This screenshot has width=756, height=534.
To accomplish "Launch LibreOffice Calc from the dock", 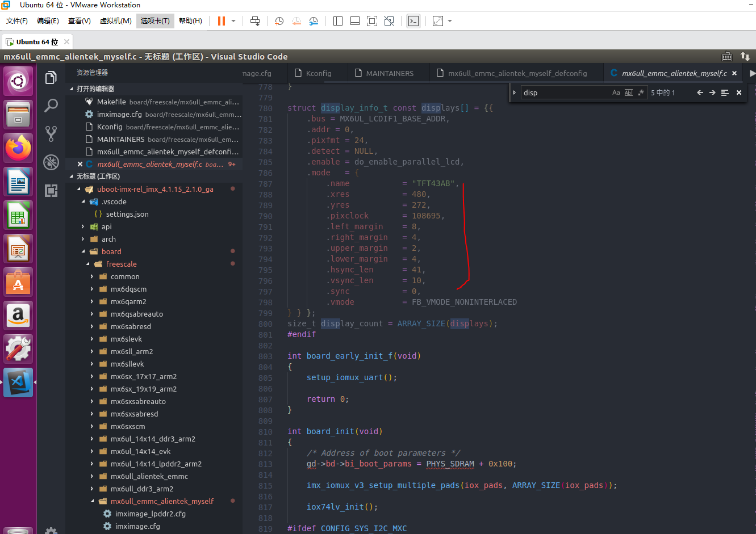I will pos(18,215).
